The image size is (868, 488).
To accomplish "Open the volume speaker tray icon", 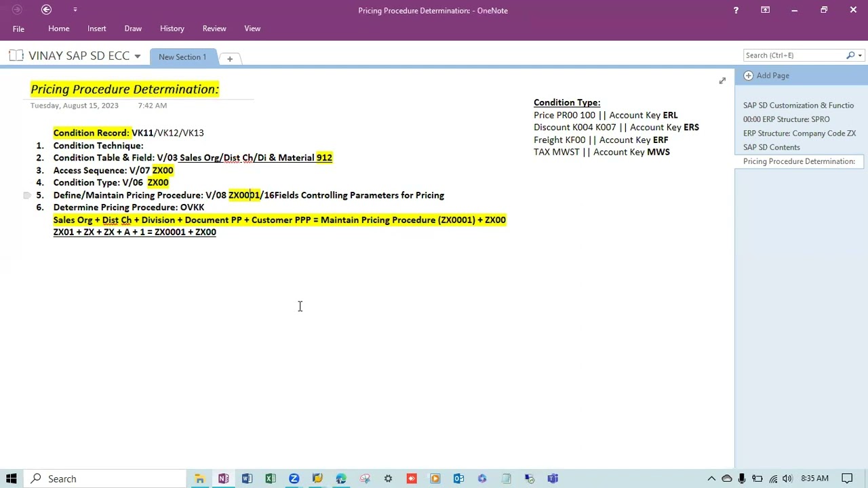I will pyautogui.click(x=788, y=479).
